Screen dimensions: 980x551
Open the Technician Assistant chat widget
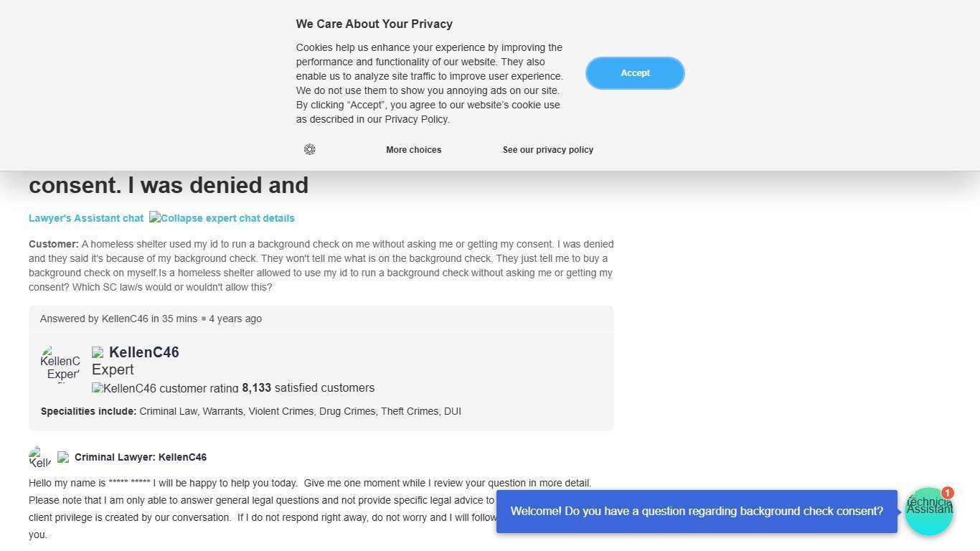coord(928,512)
